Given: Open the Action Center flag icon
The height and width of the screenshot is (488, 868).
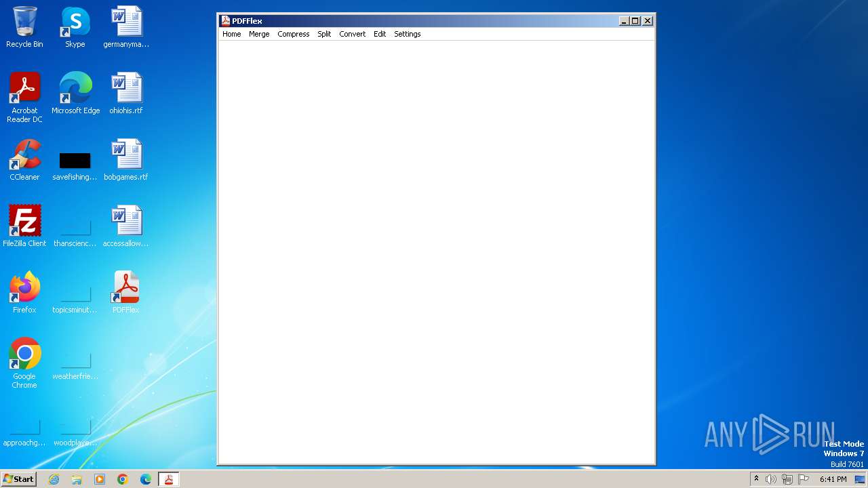Looking at the screenshot, I should point(804,479).
